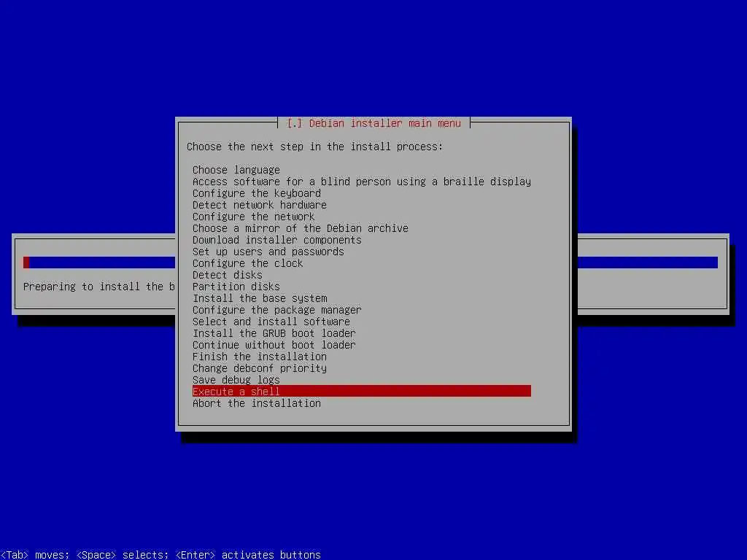Click the background installation progress bar
Screen dimensions: 747x560
point(99,262)
